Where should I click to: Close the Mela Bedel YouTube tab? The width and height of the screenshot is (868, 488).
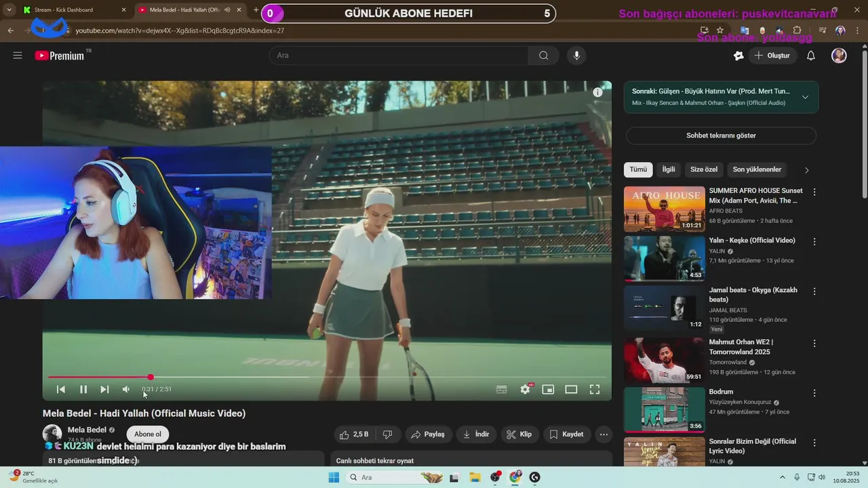239,10
